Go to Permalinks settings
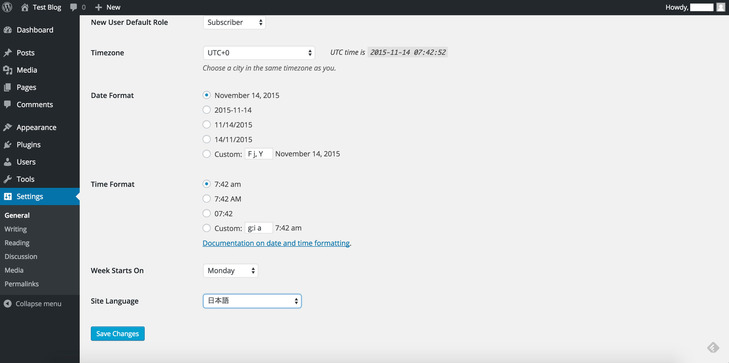 tap(21, 284)
